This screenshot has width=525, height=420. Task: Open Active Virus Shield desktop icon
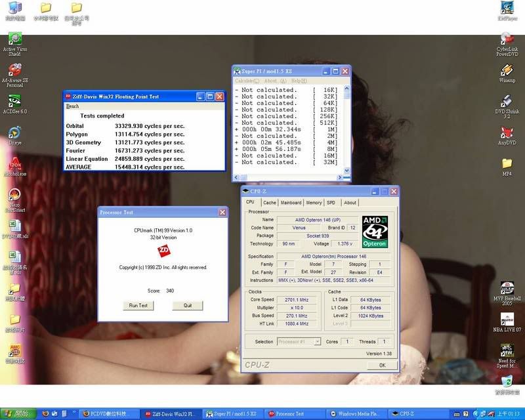click(14, 44)
